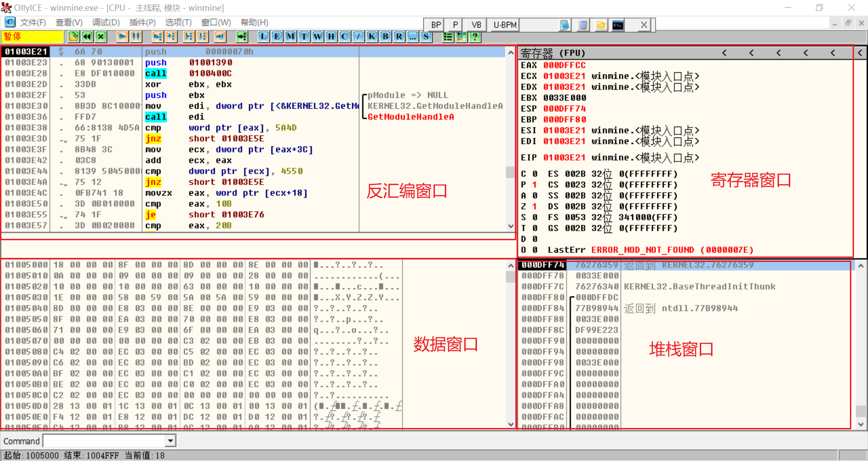This screenshot has height=461, width=868.
Task: Click the Go to address icon
Action: [242, 37]
